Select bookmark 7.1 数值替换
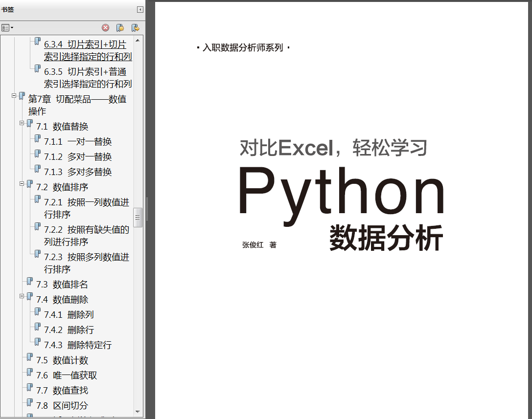Image resolution: width=532 pixels, height=419 pixels. tap(62, 127)
